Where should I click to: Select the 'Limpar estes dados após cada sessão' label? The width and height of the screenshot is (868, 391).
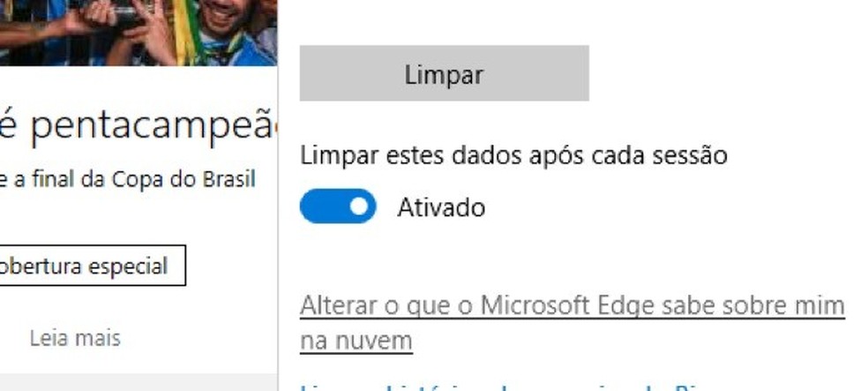(513, 155)
